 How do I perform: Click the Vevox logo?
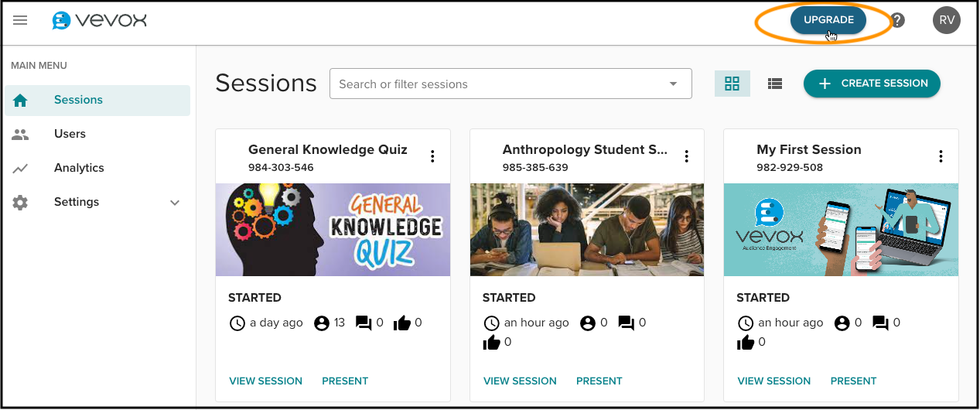99,20
